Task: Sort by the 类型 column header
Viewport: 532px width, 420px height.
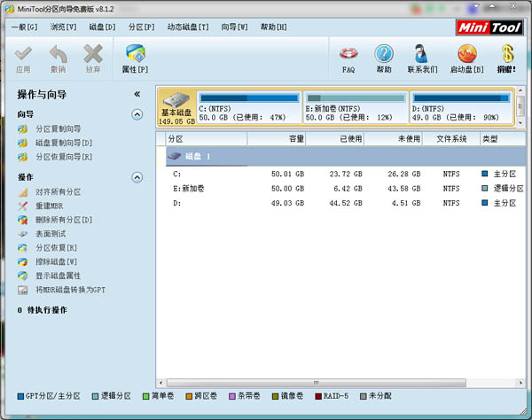Action: (x=503, y=139)
